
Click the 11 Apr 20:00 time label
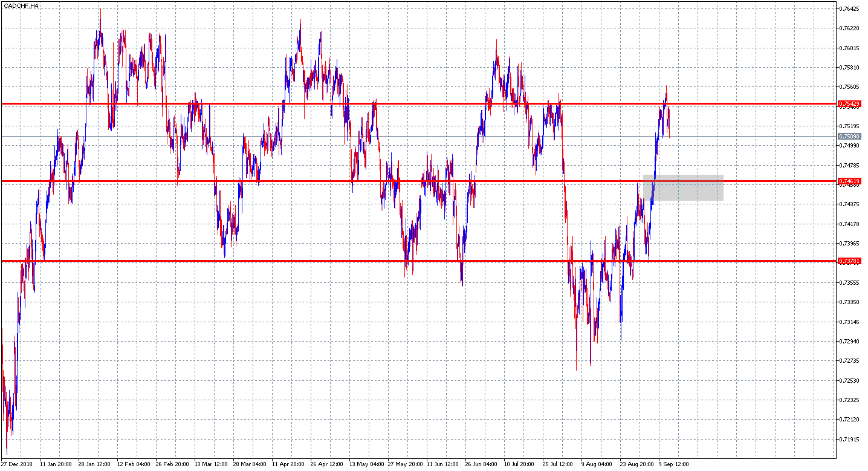[288, 465]
